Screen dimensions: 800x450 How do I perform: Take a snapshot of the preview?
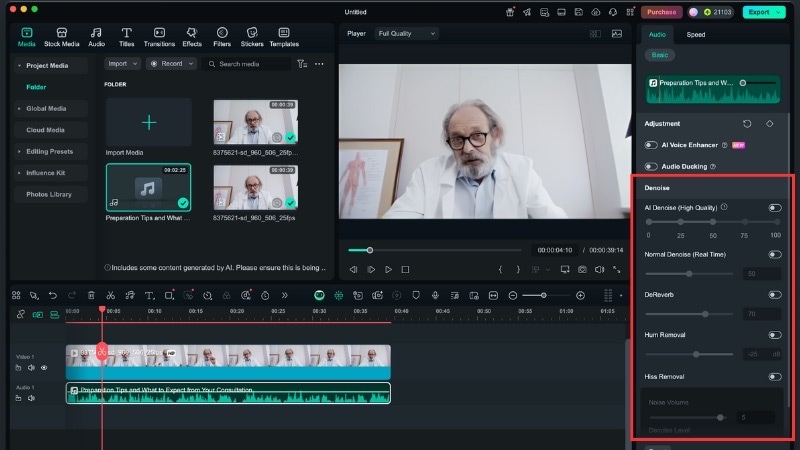click(x=582, y=269)
